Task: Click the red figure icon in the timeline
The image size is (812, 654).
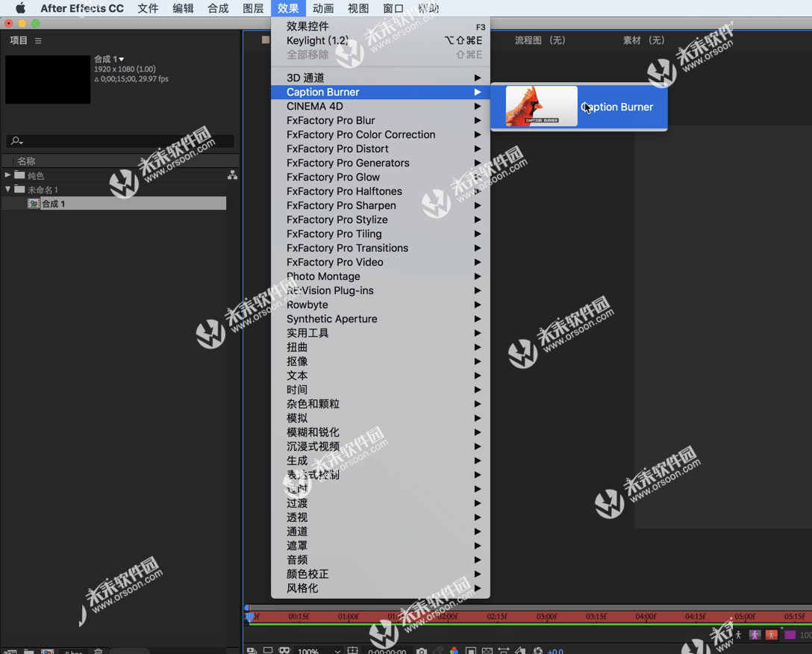Action: (772, 635)
